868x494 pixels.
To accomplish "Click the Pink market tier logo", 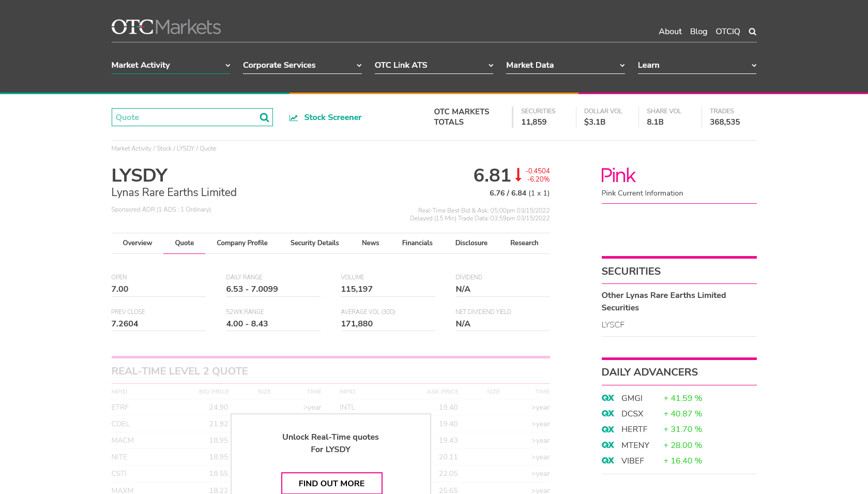I will (618, 175).
